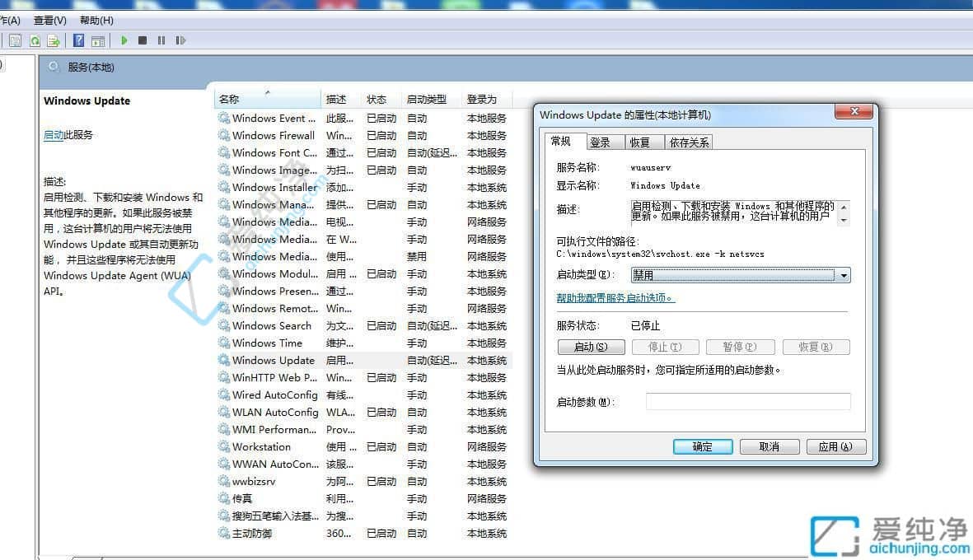Click the Refresh toolbar icon
The width and height of the screenshot is (973, 560).
(x=35, y=41)
